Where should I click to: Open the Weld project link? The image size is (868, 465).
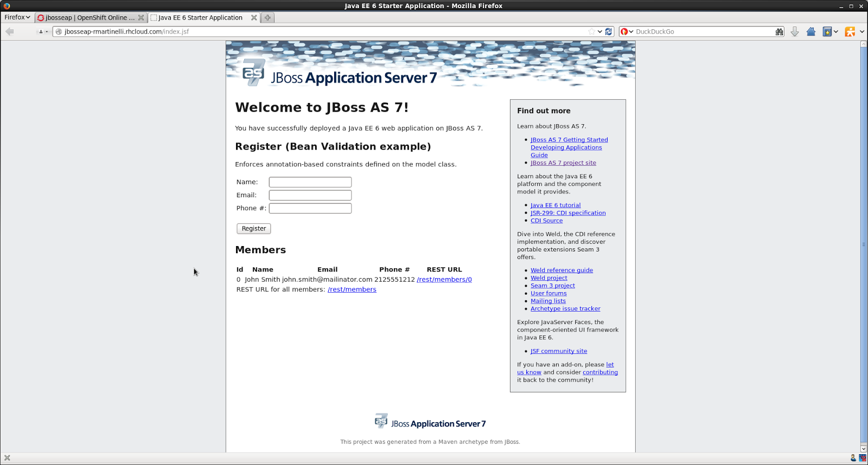pyautogui.click(x=548, y=278)
